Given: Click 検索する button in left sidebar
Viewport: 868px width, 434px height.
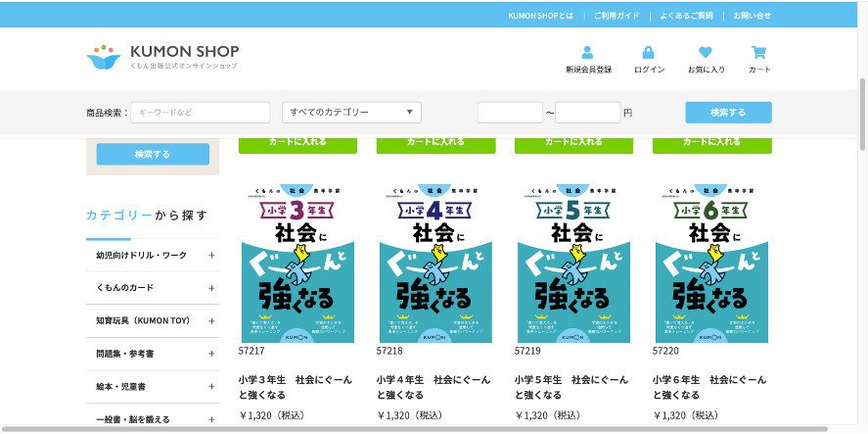Looking at the screenshot, I should 153,154.
